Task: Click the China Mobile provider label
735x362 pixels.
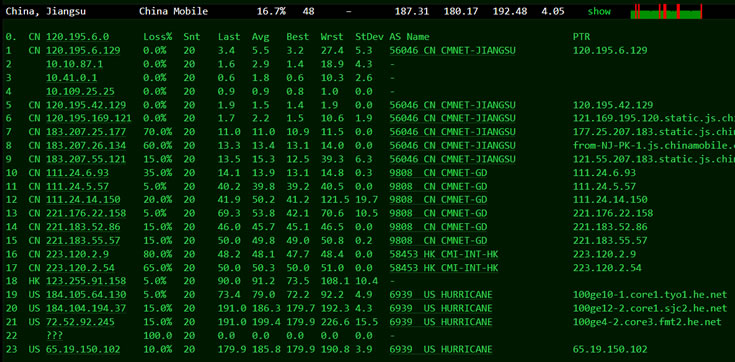Action: tap(173, 11)
